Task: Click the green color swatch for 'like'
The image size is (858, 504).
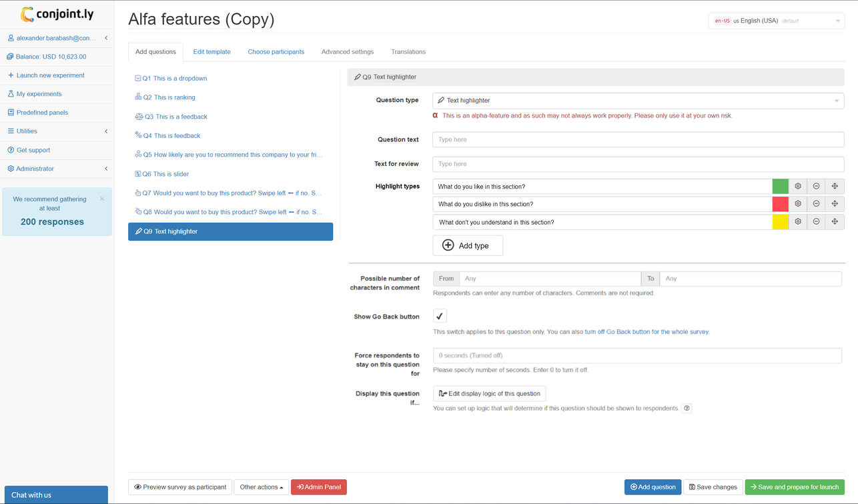Action: click(780, 186)
